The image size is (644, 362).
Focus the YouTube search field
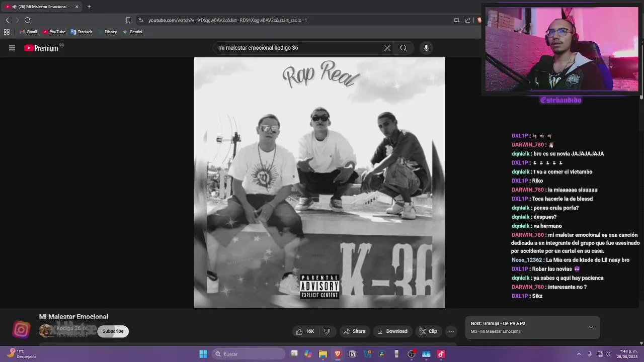(299, 48)
